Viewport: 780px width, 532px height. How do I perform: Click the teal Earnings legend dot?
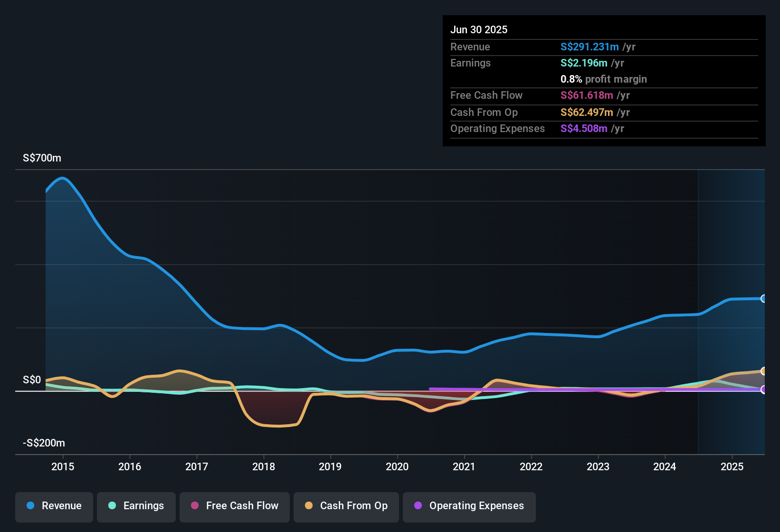tap(112, 505)
